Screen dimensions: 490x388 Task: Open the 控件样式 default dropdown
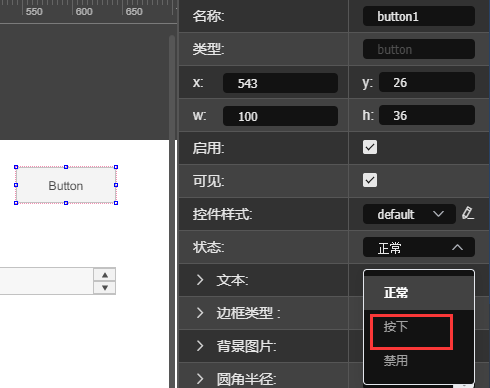(409, 214)
